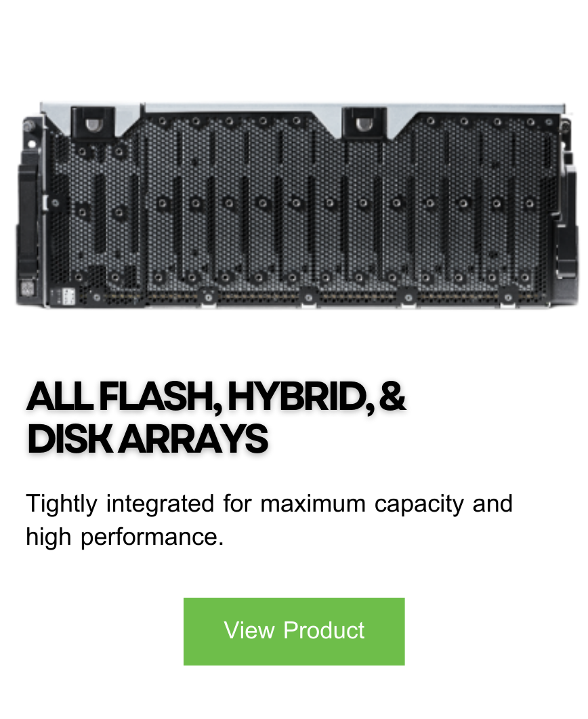Open the disk array chassis product image
The height and width of the screenshot is (719, 588).
(x=294, y=205)
